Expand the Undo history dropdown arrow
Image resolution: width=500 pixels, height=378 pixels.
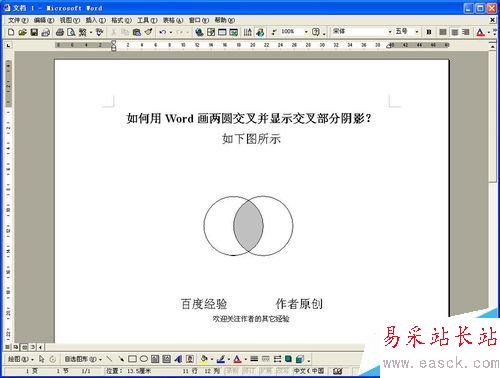tap(171, 32)
